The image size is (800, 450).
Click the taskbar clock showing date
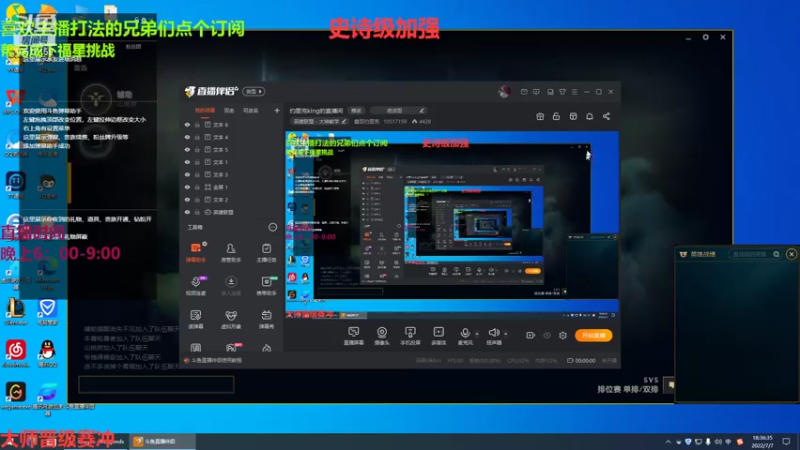coord(762,442)
